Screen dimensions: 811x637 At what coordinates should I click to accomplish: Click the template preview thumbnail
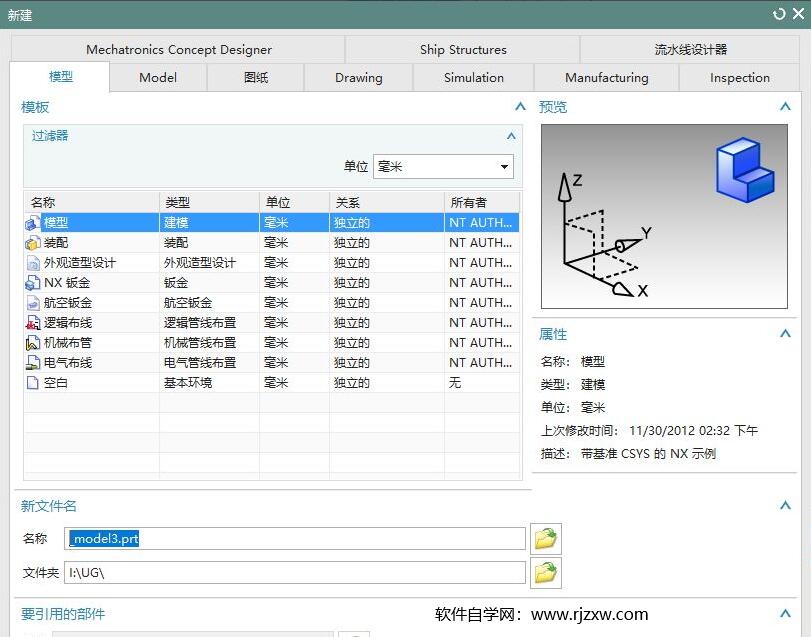coord(664,216)
